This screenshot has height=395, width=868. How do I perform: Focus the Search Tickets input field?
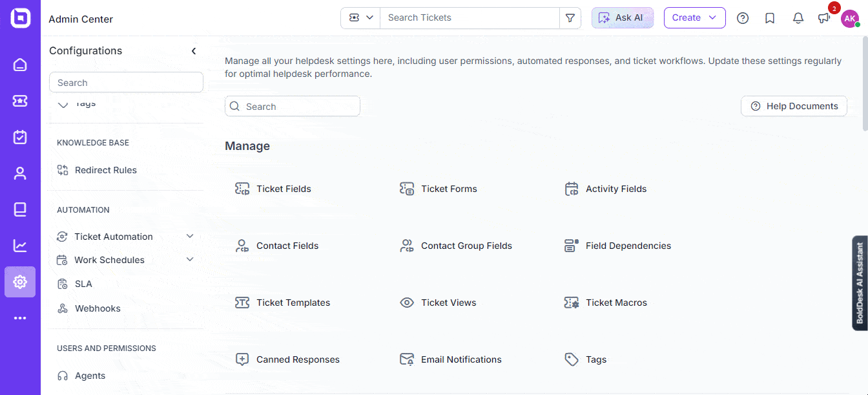470,18
